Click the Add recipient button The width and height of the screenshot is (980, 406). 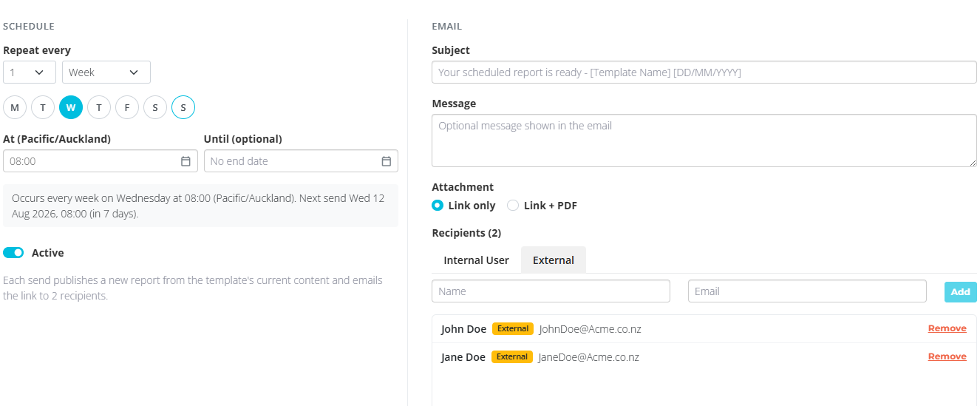click(x=960, y=292)
